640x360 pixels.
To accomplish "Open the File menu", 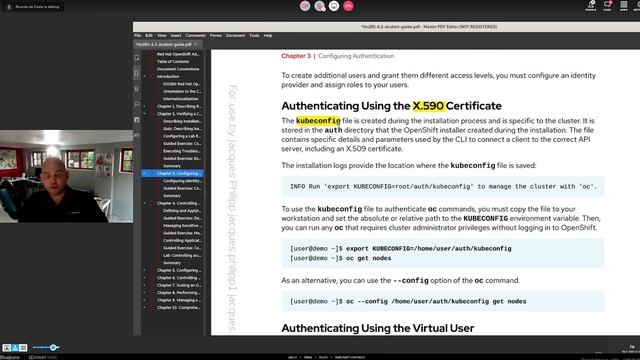I will point(138,36).
